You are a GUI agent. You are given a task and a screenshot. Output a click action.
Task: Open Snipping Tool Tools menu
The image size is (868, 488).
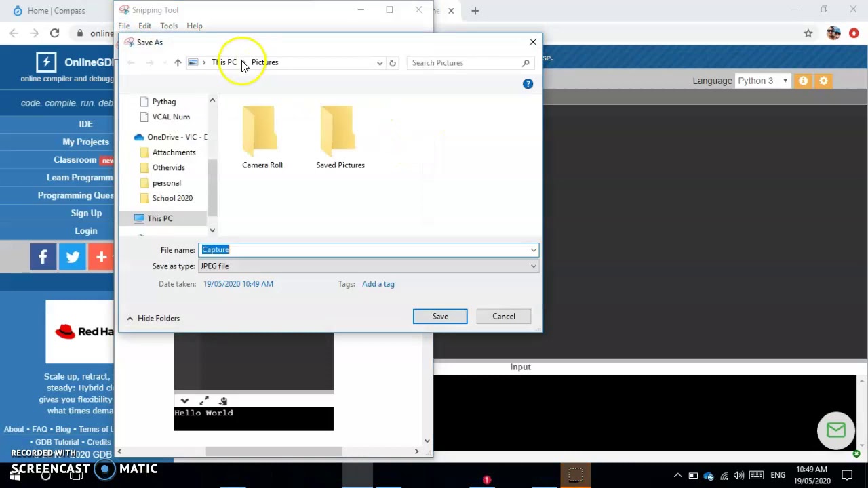(x=169, y=26)
